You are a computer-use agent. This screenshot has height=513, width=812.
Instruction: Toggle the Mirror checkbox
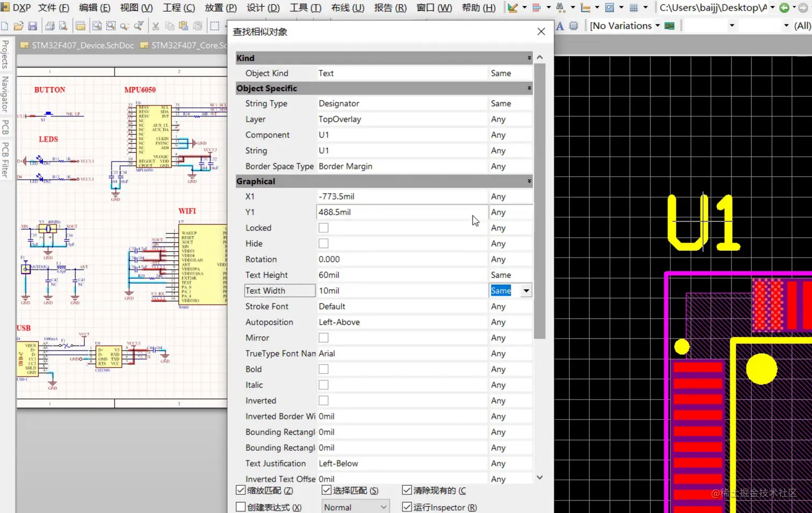coord(323,338)
